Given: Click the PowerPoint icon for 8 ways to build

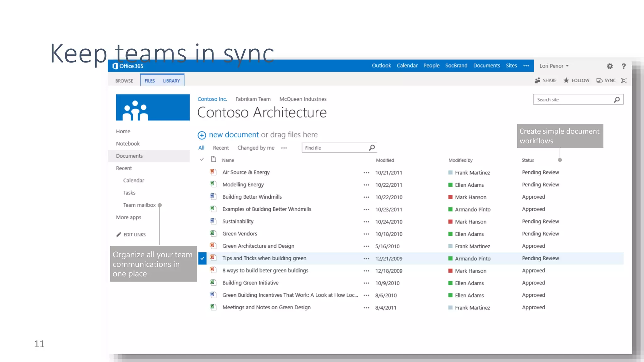Looking at the screenshot, I should (x=213, y=270).
